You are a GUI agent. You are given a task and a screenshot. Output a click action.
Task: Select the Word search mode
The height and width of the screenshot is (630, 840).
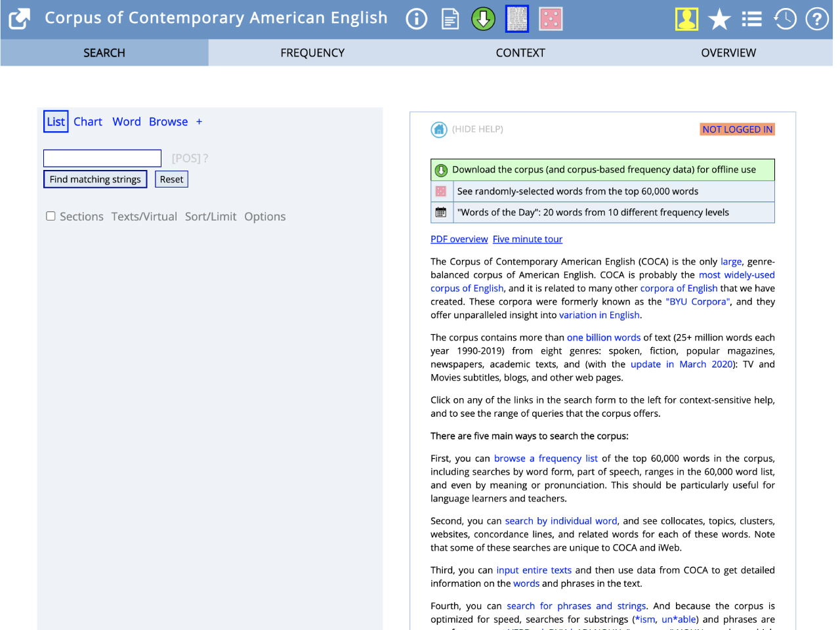tap(127, 121)
